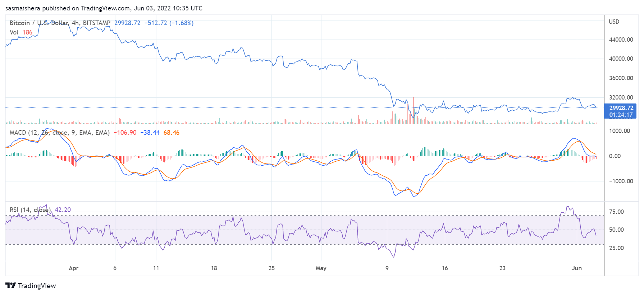Image resolution: width=644 pixels, height=295 pixels.
Task: Select the Vol indicator label
Action: [x=14, y=32]
